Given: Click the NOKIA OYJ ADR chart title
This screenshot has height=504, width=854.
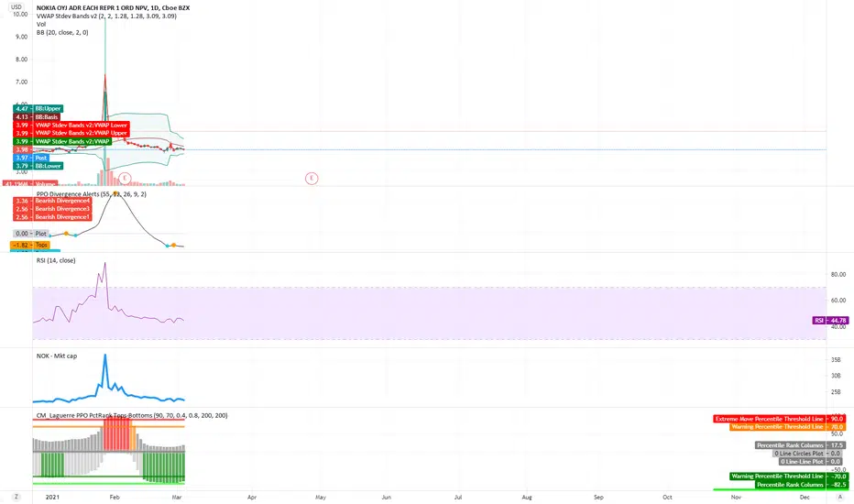Looking at the screenshot, I should tap(113, 8).
